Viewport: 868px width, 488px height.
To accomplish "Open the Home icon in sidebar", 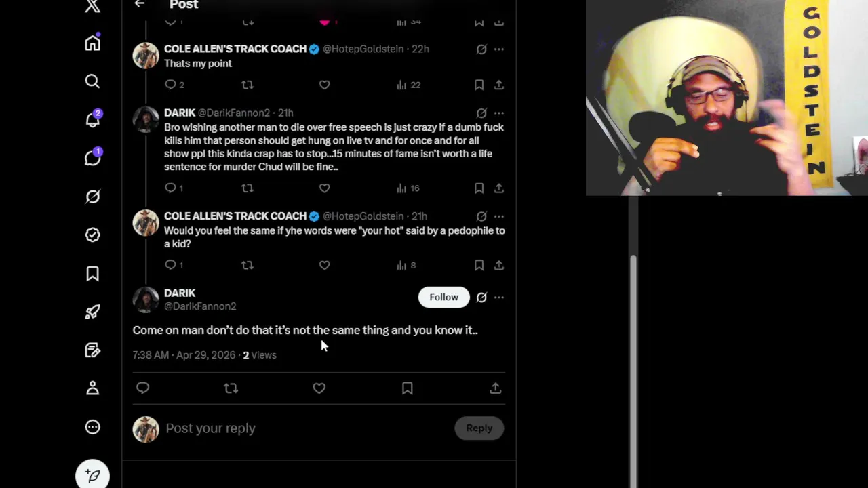I will click(92, 43).
